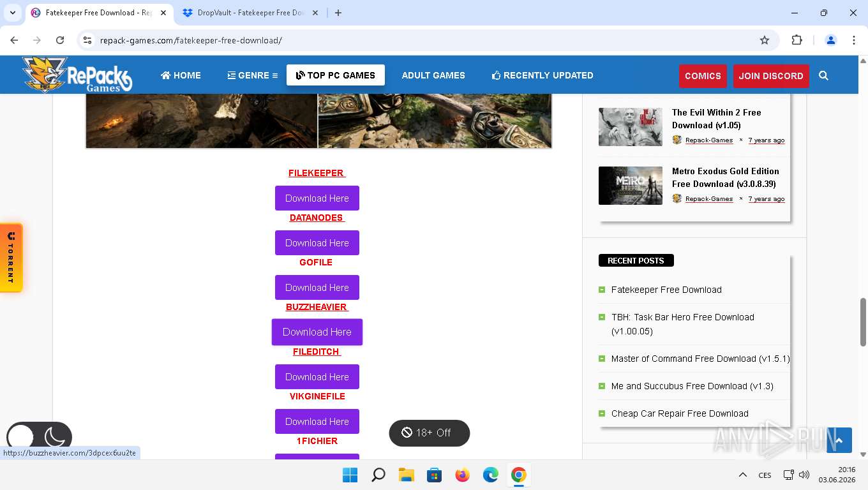
Task: Open the Chrome extensions puzzle icon
Action: [x=797, y=40]
